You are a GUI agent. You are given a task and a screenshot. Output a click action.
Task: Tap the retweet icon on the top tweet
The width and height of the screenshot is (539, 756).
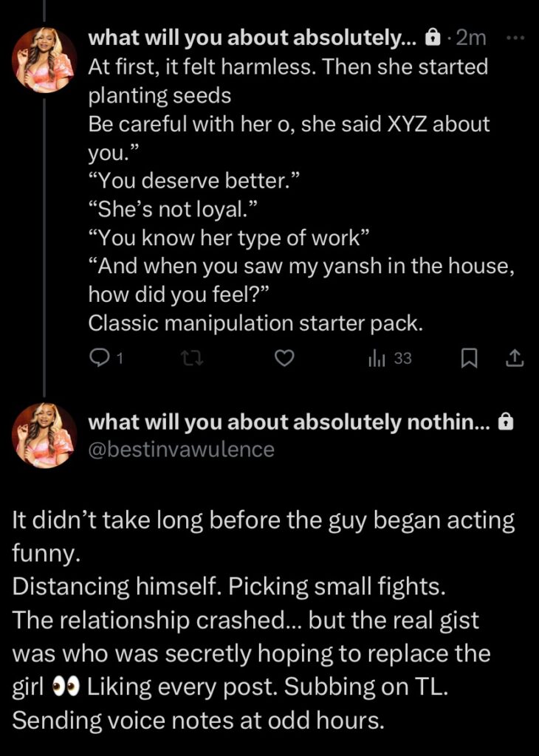[x=190, y=359]
